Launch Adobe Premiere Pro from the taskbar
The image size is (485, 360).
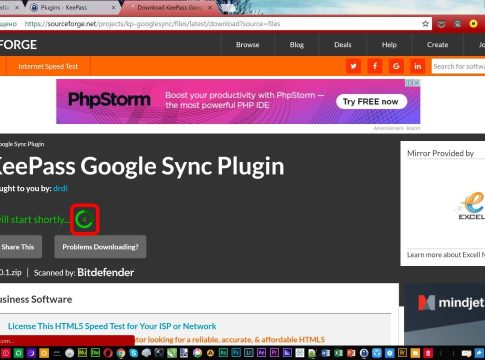tap(274, 353)
